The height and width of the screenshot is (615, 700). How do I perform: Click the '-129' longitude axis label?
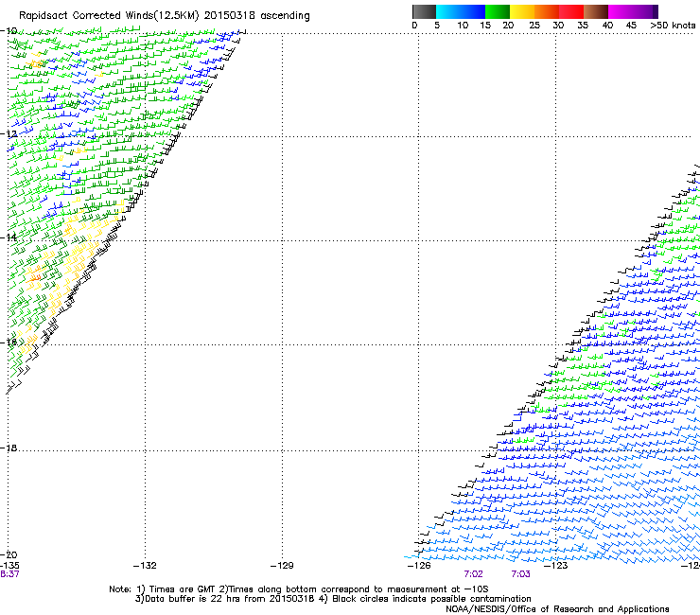coord(282,566)
